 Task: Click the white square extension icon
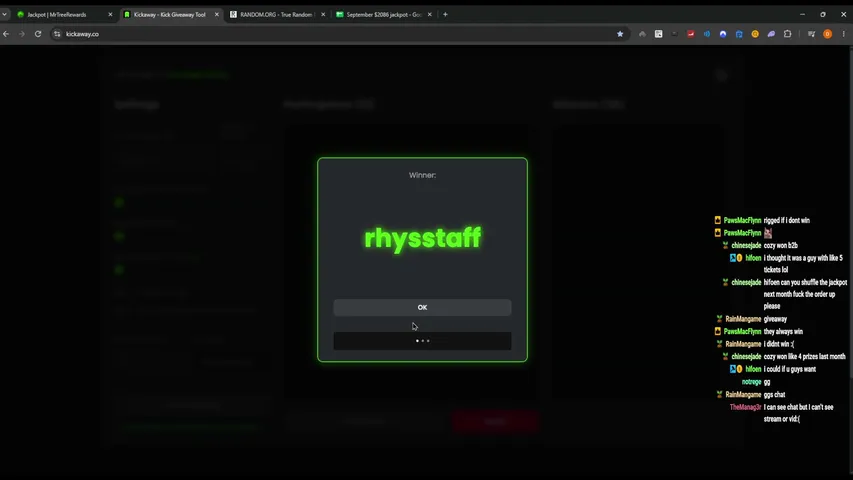click(x=658, y=34)
